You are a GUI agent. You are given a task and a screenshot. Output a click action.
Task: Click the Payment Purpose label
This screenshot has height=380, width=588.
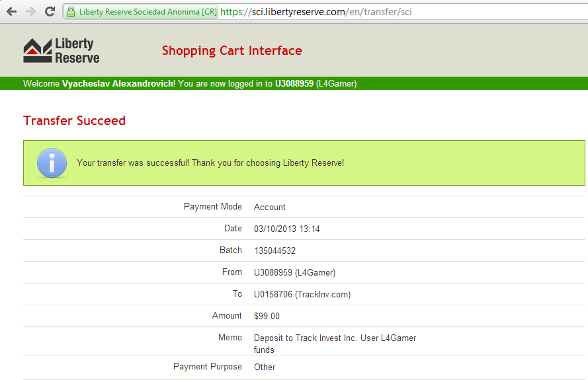tap(208, 367)
